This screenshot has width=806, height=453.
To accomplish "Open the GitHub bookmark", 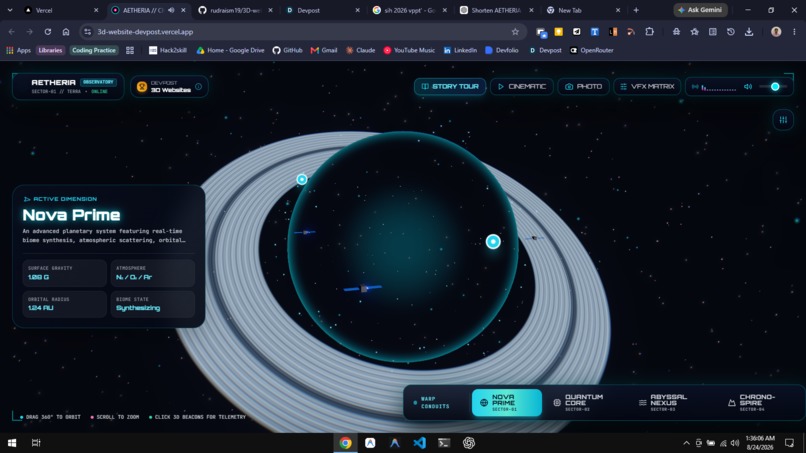I will (x=287, y=50).
